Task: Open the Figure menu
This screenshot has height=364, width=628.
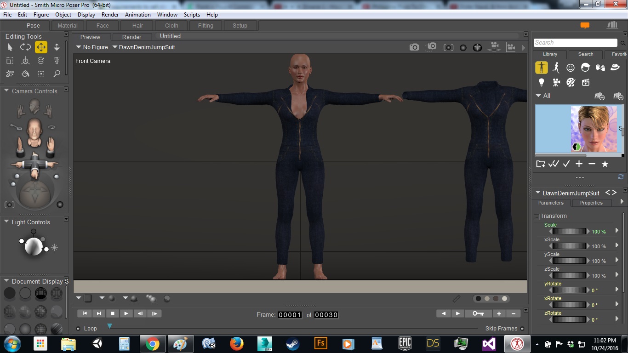Action: point(41,15)
